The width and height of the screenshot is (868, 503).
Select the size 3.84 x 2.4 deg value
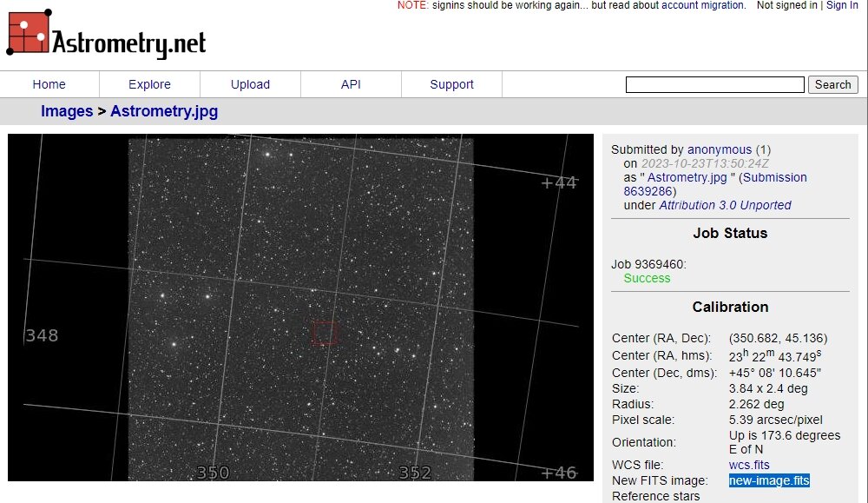(x=768, y=388)
